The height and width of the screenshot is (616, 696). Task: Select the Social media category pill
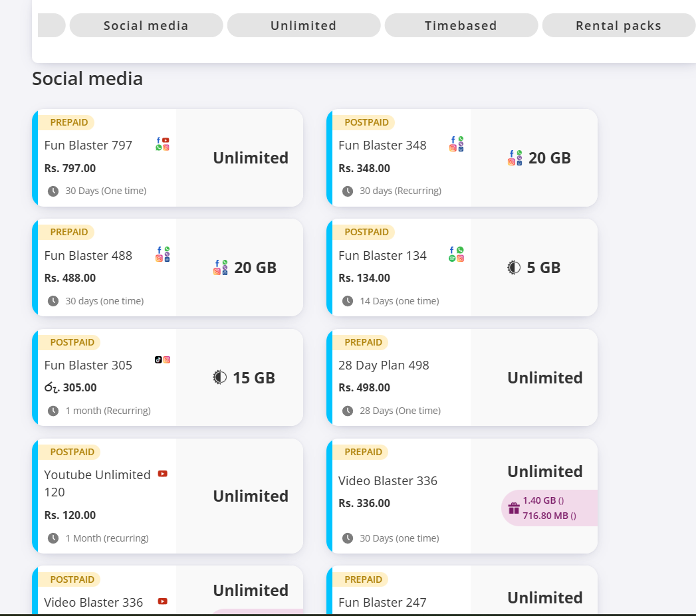point(146,25)
